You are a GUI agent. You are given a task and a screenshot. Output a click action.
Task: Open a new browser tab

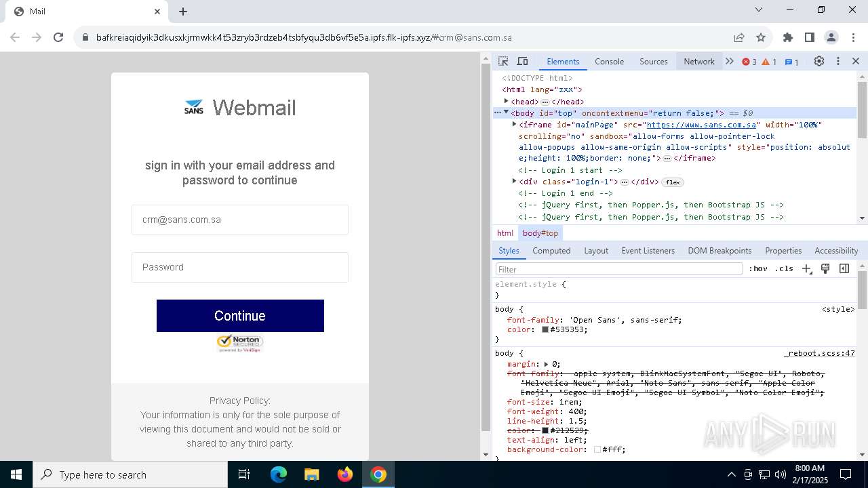tap(183, 12)
